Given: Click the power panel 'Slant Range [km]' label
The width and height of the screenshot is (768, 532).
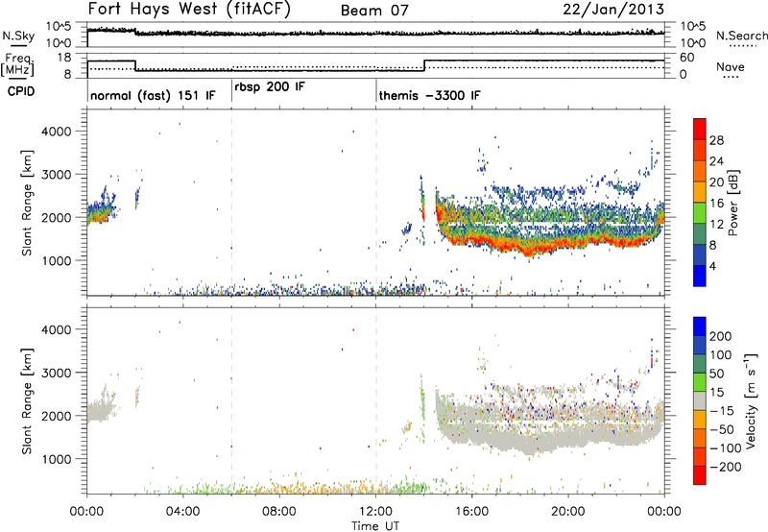Looking at the screenshot, I should [x=27, y=203].
